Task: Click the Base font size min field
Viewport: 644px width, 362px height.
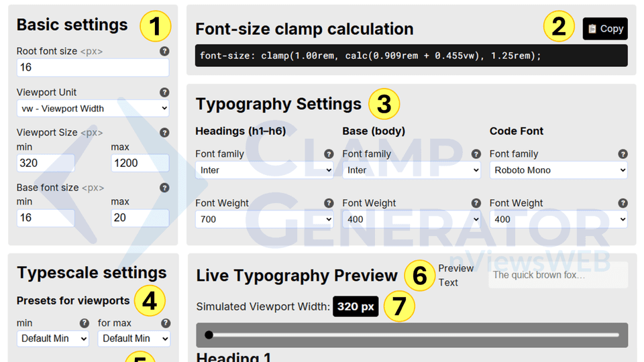Action: point(46,217)
